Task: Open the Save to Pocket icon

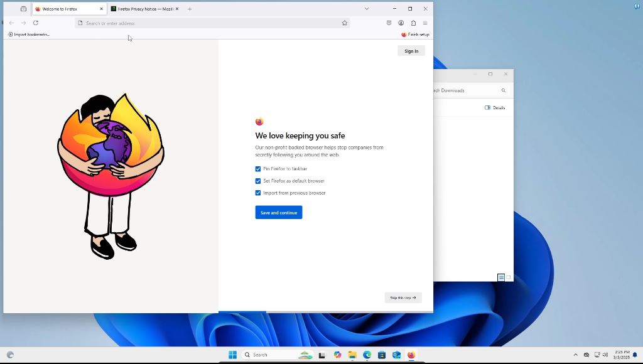Action: [x=389, y=23]
